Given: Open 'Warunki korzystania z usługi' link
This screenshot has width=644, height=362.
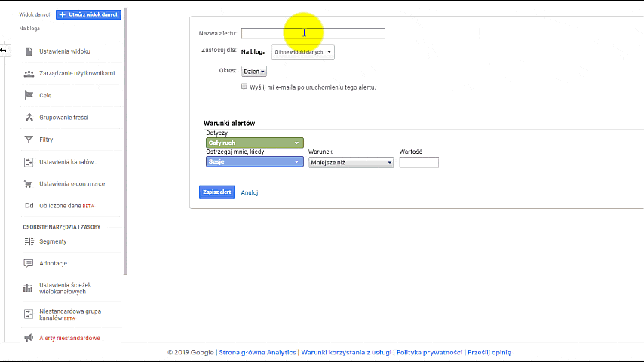Looking at the screenshot, I should point(346,352).
